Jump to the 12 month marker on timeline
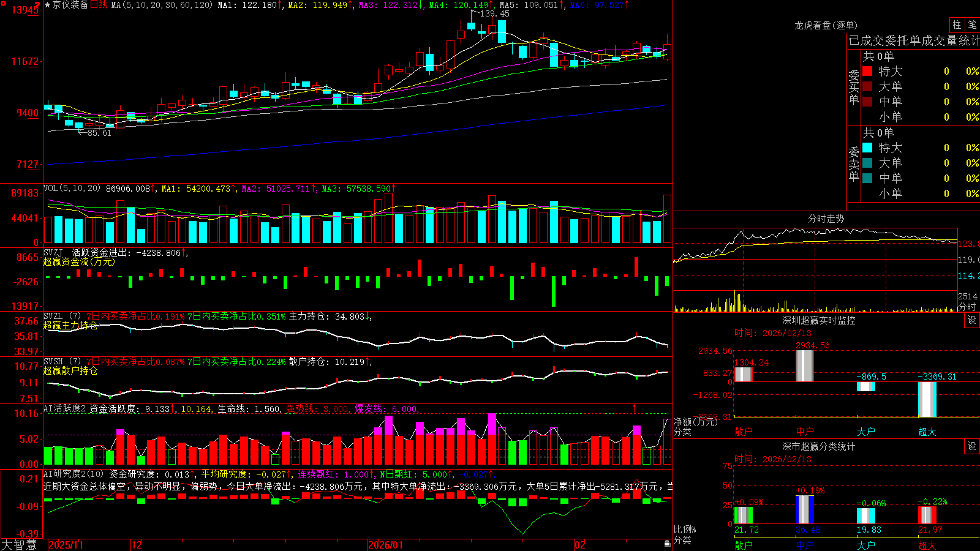 [x=137, y=545]
